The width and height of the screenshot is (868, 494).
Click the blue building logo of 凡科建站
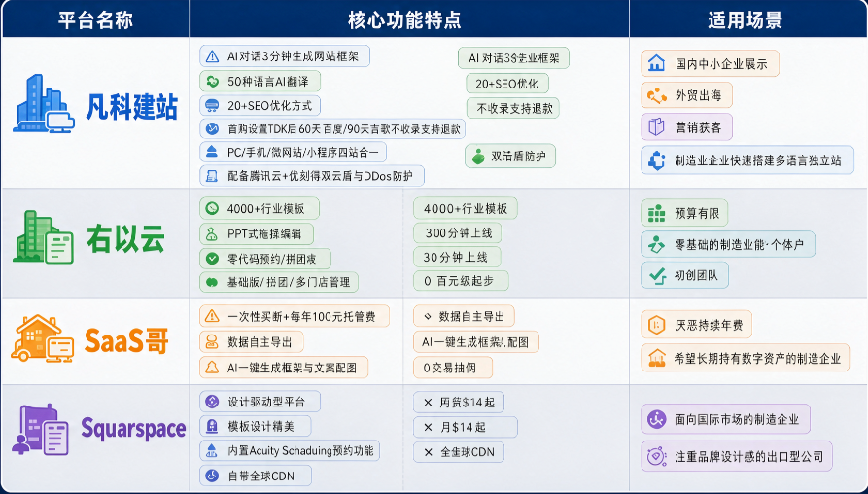point(44,104)
